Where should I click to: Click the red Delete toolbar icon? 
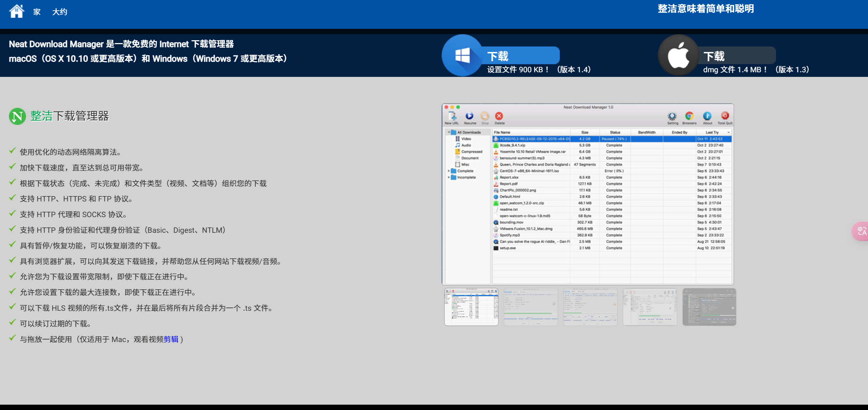499,117
